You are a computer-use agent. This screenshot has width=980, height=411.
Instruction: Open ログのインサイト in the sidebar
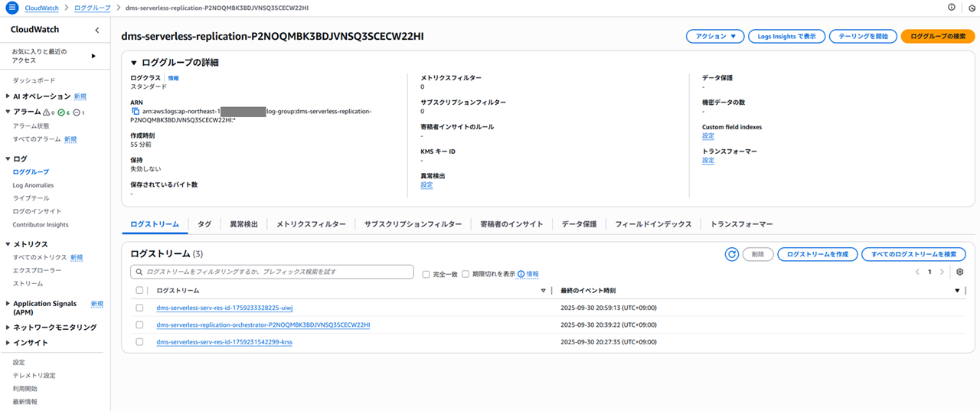click(37, 211)
